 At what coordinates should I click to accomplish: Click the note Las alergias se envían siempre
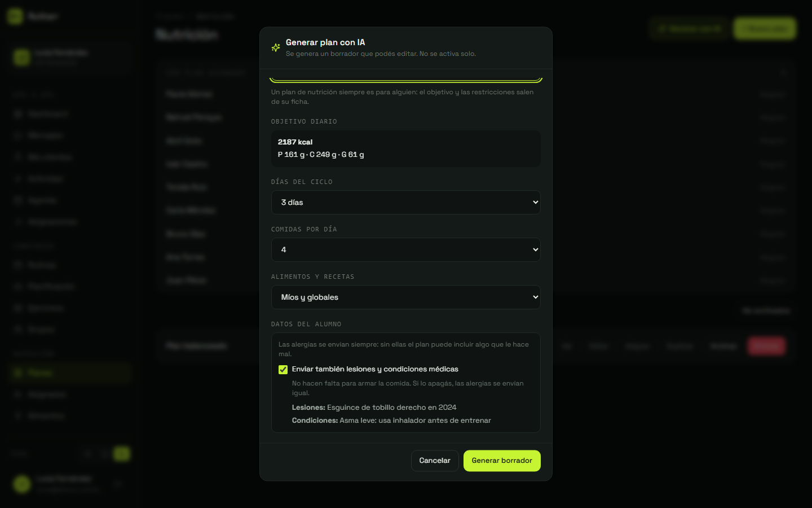coord(404,349)
